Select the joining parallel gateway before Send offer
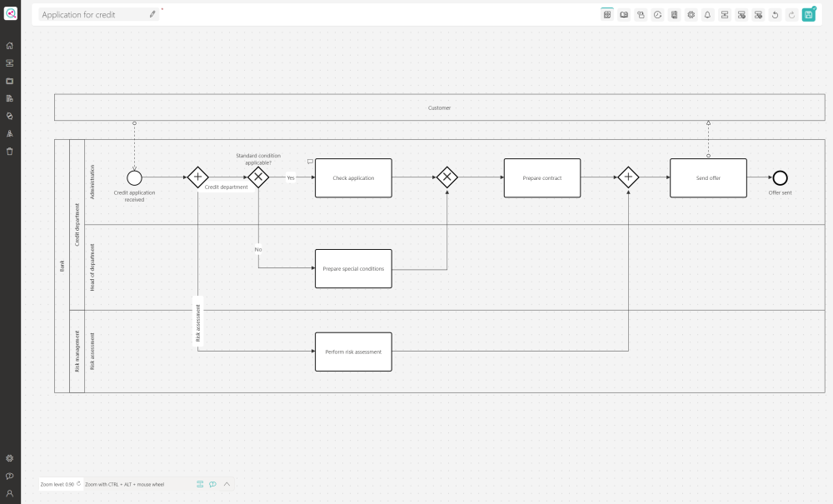Image resolution: width=833 pixels, height=504 pixels. (x=628, y=177)
